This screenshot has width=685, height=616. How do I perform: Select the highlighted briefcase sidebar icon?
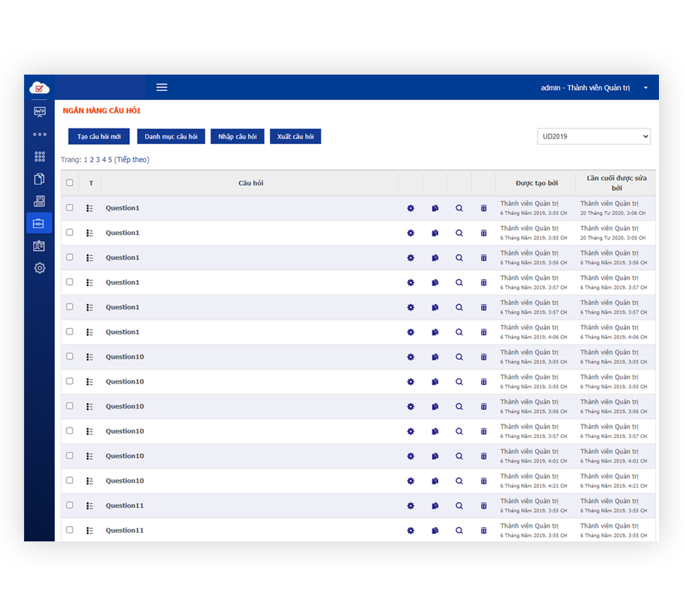point(39,224)
